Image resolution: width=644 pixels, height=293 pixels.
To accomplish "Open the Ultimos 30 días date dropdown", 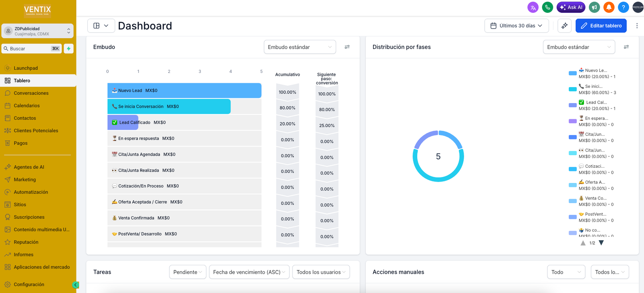I will [516, 26].
